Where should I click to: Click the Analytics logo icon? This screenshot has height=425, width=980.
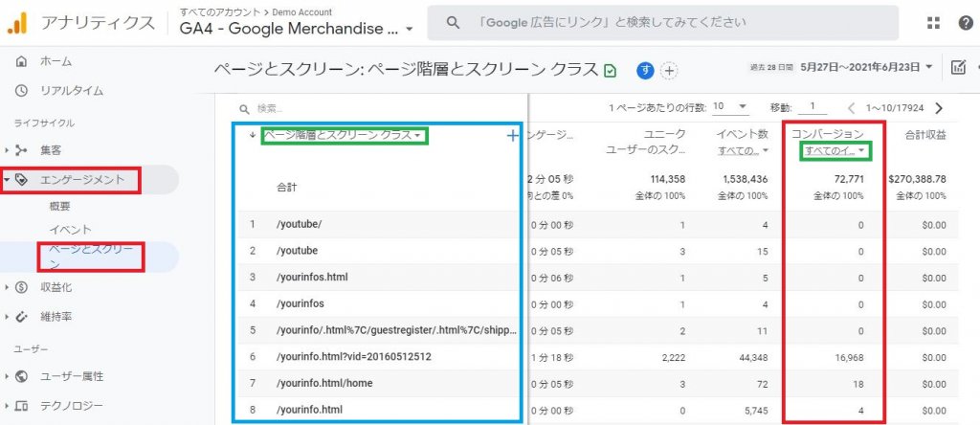(17, 23)
